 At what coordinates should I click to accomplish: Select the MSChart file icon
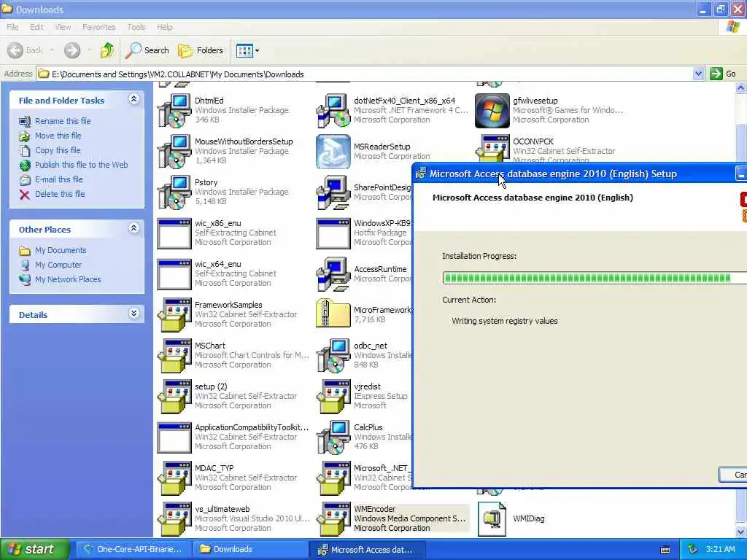174,356
